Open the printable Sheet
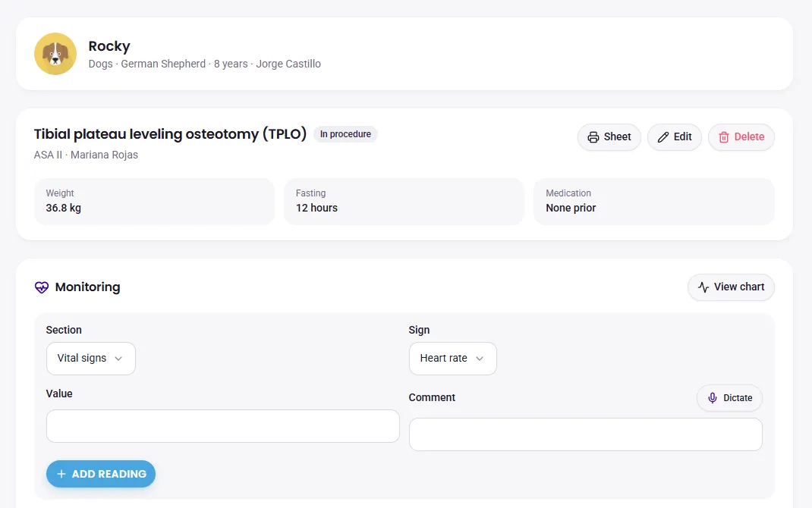Image resolution: width=812 pixels, height=508 pixels. coord(609,137)
